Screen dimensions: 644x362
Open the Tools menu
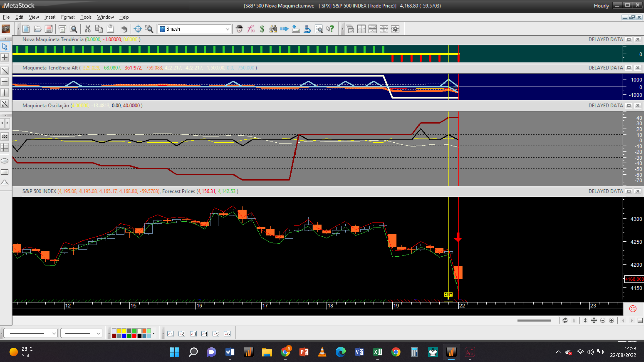(86, 17)
